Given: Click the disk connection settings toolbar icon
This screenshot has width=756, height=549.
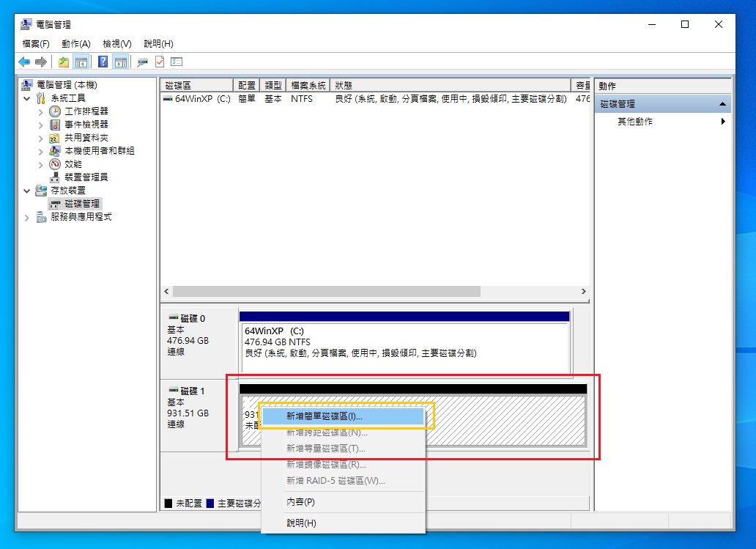Looking at the screenshot, I should (142, 62).
